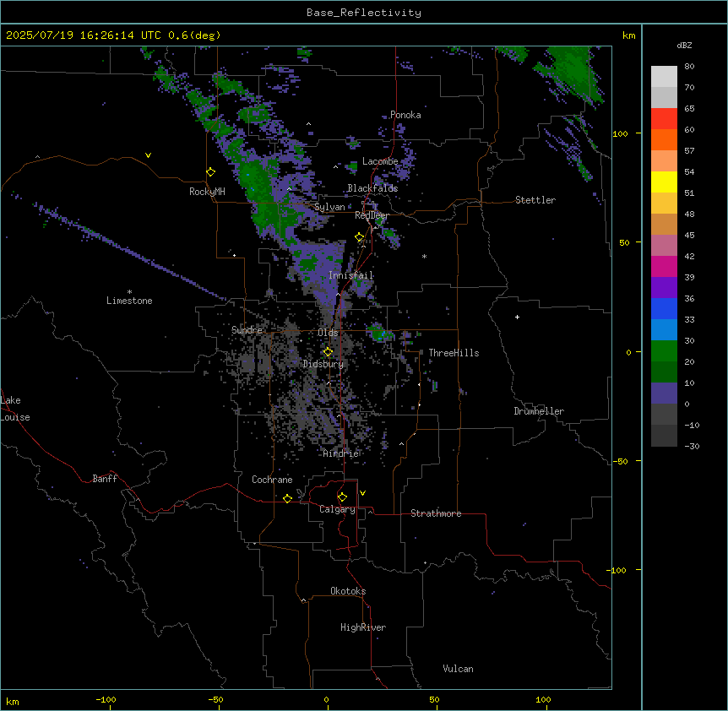Click the yellow diamond marker below Cochrane label
728x711 pixels.
pyautogui.click(x=287, y=498)
